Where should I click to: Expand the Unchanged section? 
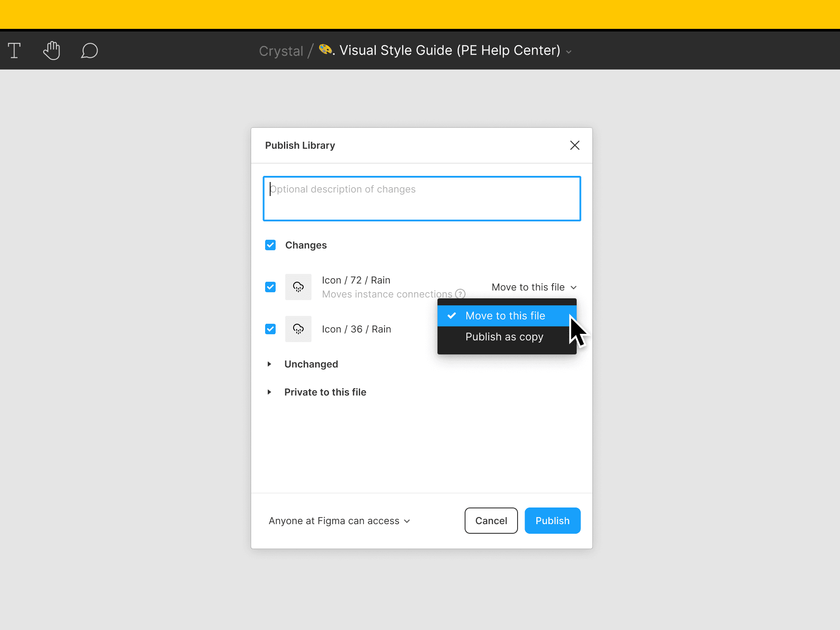[x=269, y=364]
